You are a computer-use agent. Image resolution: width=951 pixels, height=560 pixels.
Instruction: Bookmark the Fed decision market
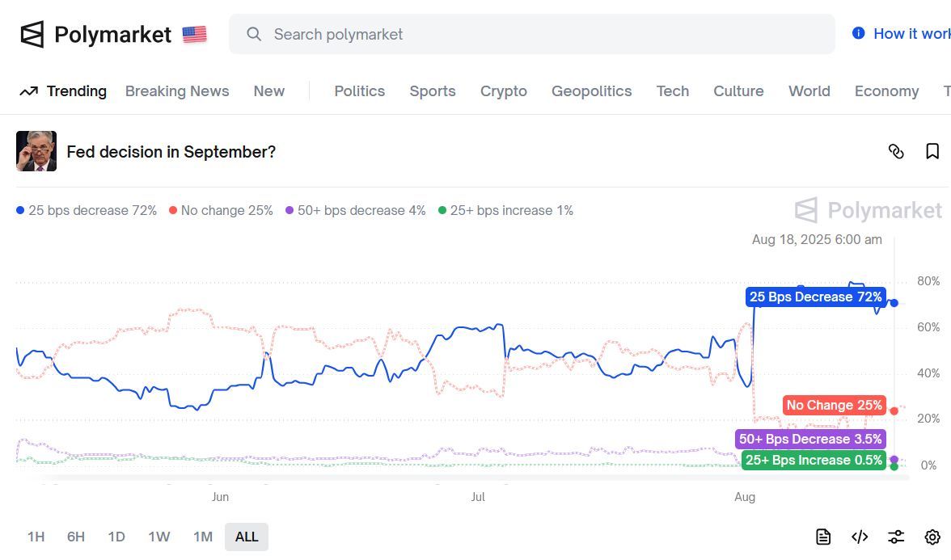click(932, 152)
